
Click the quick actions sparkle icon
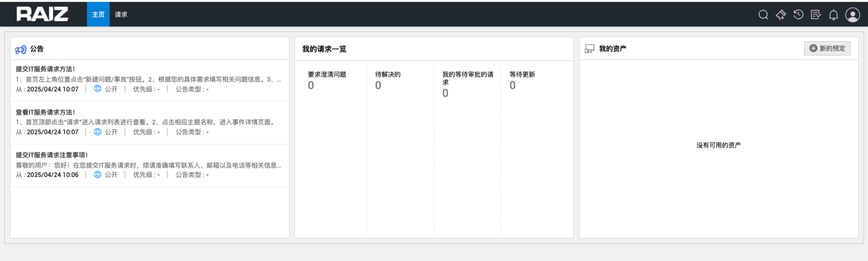pos(781,15)
